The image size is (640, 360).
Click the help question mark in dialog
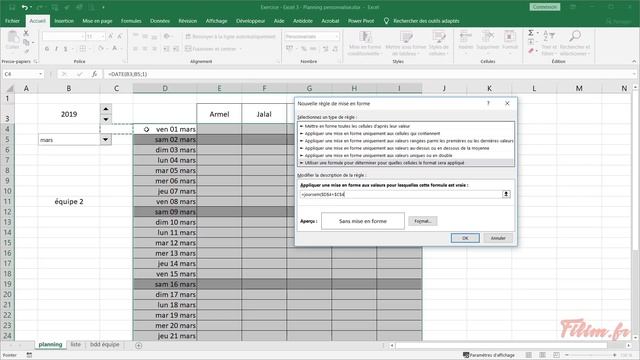(488, 103)
